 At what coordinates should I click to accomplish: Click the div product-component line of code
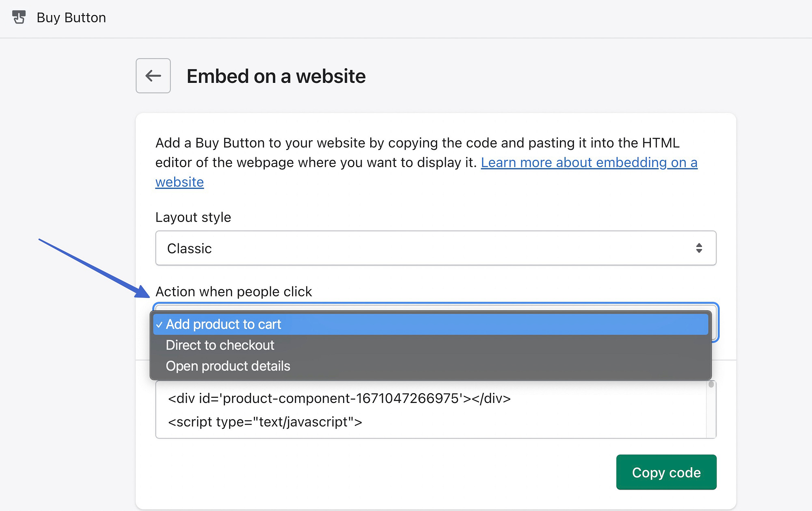[338, 398]
